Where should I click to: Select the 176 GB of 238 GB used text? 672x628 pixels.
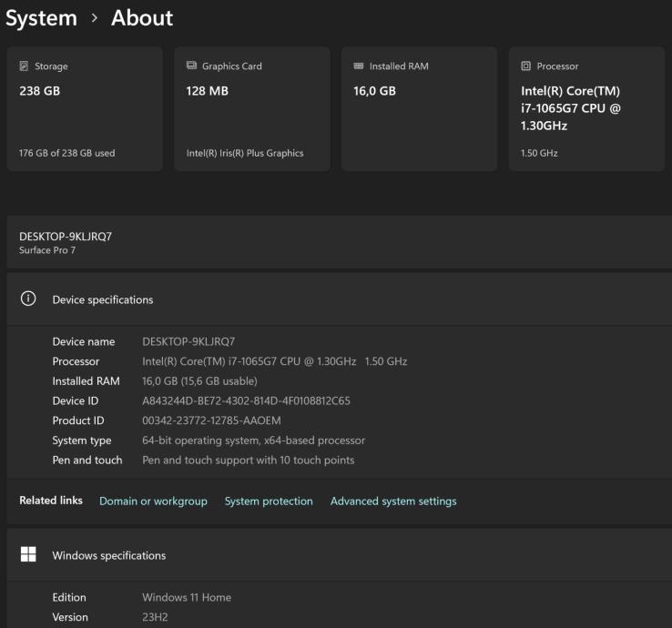point(66,153)
